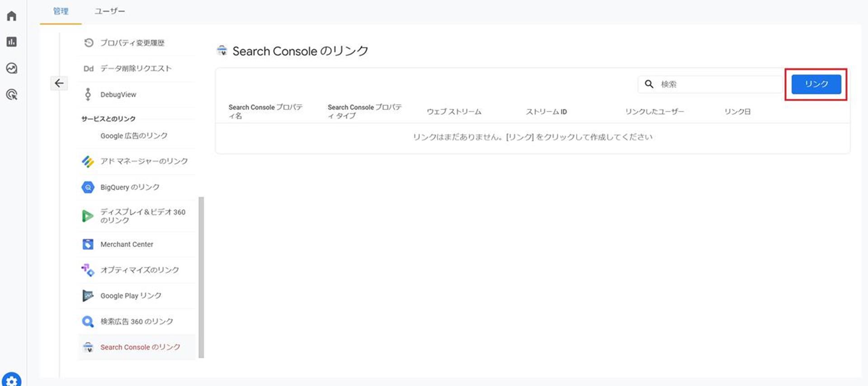Click Search Console プロパティ名 column header
Screen dimensions: 868x386
click(266, 111)
